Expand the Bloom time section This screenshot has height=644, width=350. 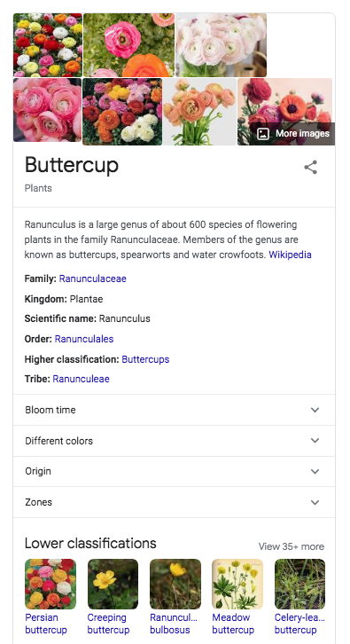[x=174, y=410]
